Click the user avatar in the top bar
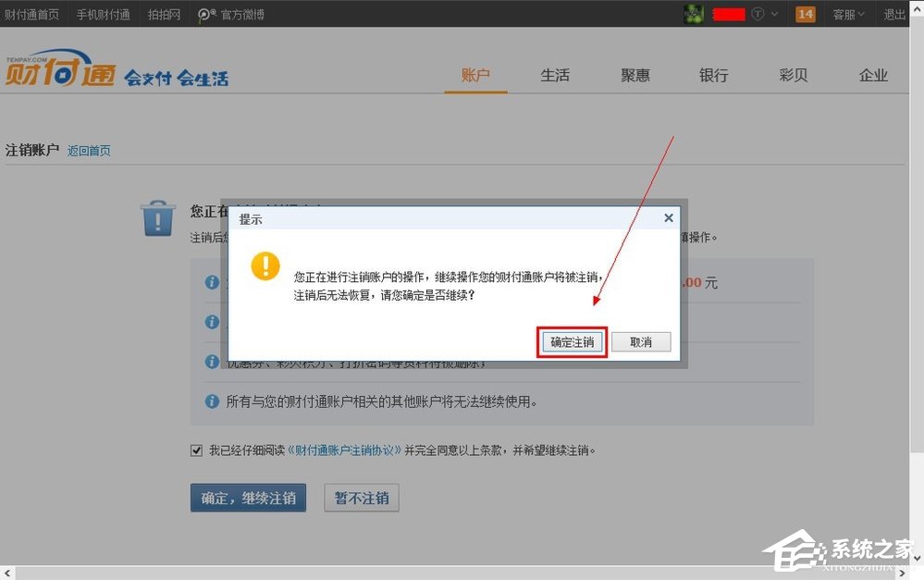The width and height of the screenshot is (924, 580). [x=694, y=14]
